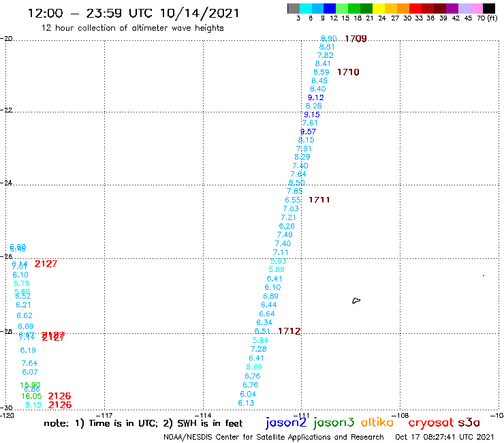The width and height of the screenshot is (504, 443).
Task: Click the 6.51 value beside 1712
Action: tap(262, 331)
